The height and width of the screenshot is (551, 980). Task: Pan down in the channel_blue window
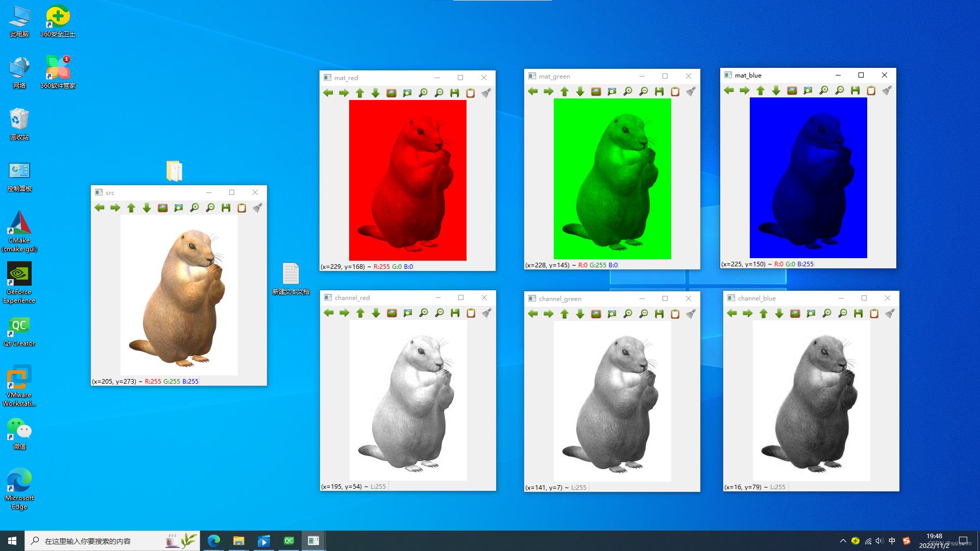[779, 313]
